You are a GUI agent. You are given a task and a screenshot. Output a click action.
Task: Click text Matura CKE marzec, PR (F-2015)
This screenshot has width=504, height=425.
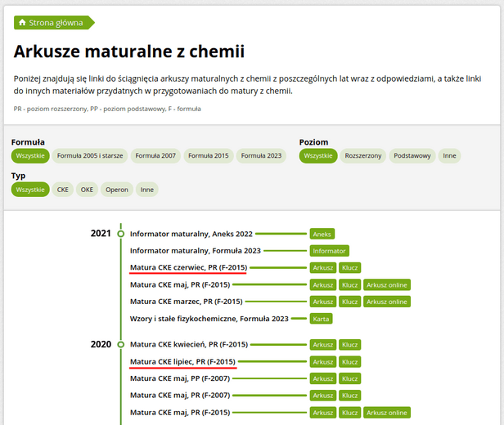186,302
